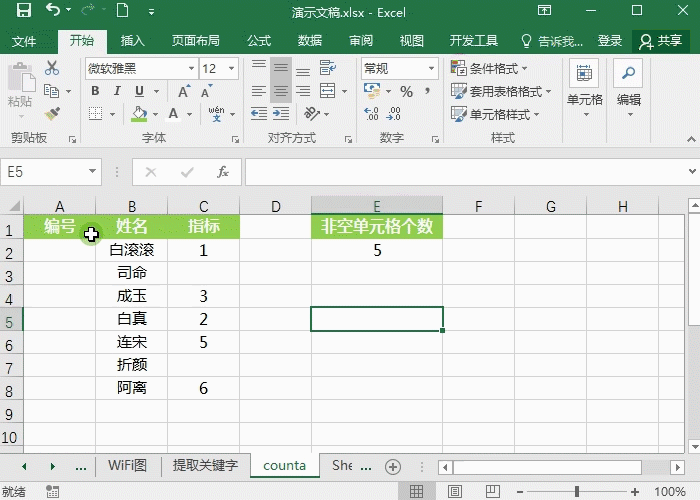Click the Insert Function fx icon
The height and width of the screenshot is (500, 700).
click(x=223, y=172)
